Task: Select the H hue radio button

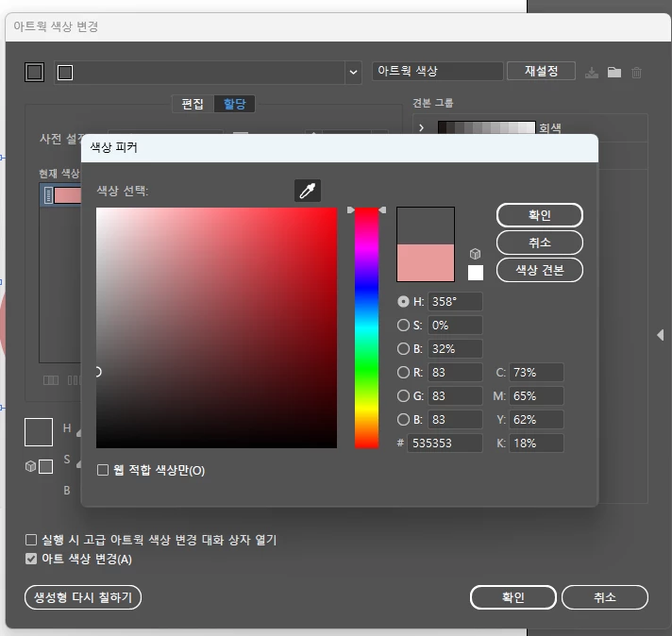Action: [x=403, y=302]
